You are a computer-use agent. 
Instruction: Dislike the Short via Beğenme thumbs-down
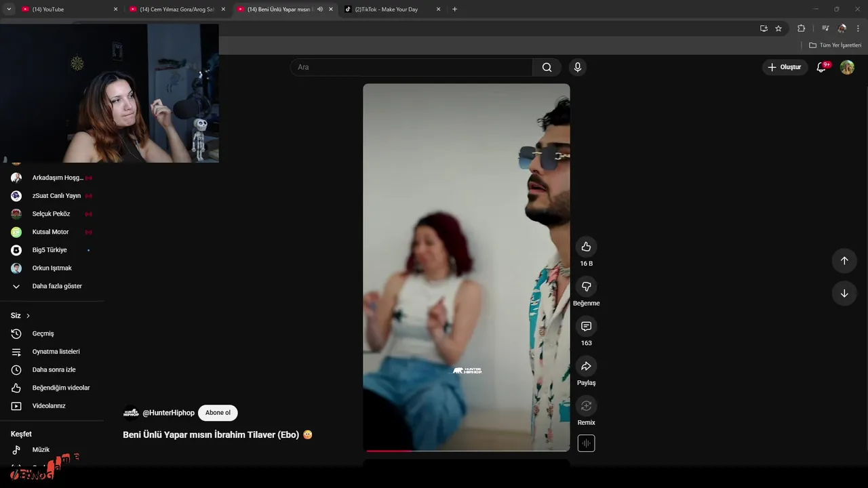(586, 286)
